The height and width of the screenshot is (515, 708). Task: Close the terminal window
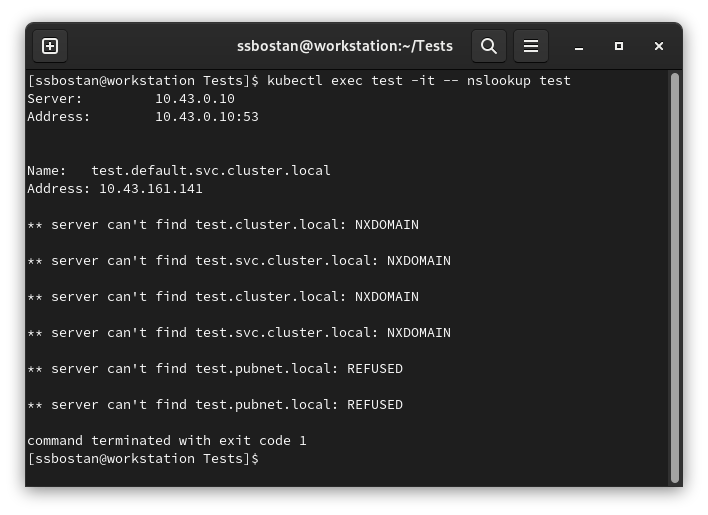point(659,46)
